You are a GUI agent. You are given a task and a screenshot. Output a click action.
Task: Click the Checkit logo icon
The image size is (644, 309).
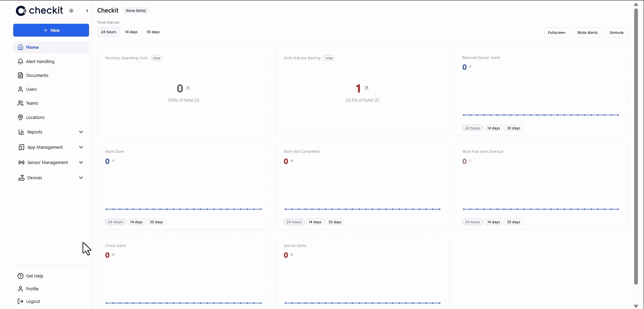21,11
